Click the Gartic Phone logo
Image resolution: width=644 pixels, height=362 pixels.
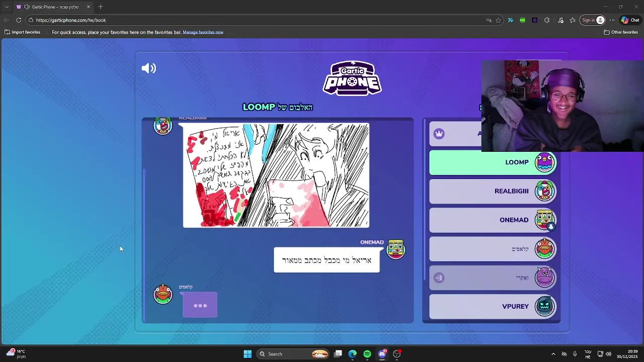352,78
